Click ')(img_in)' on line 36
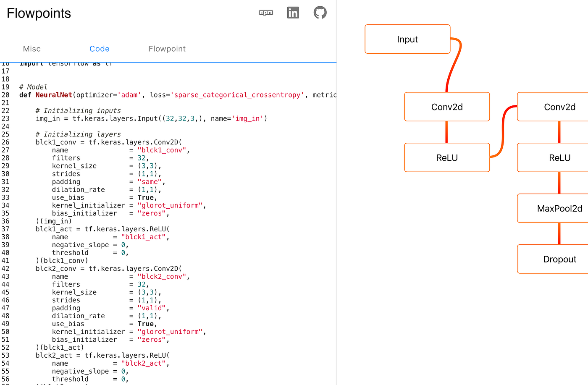Image resolution: width=588 pixels, height=385 pixels. click(x=54, y=221)
